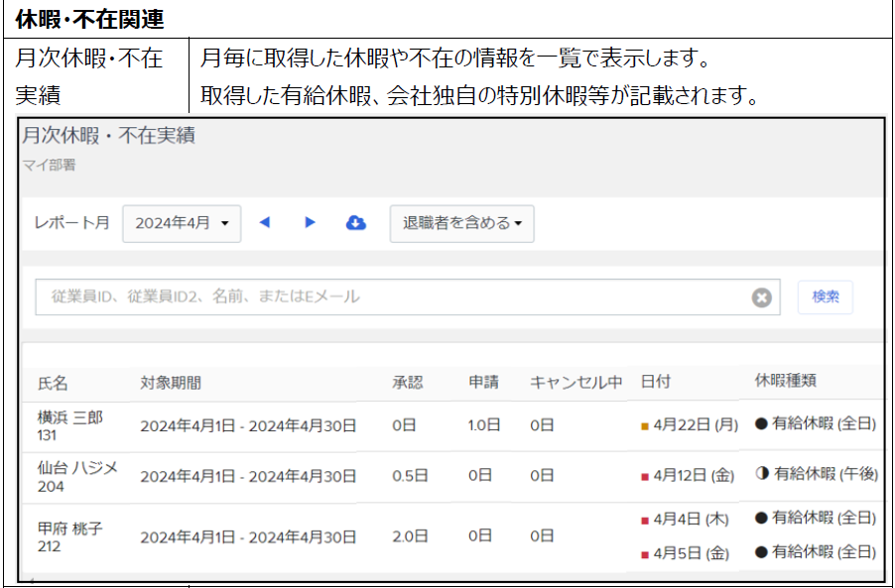This screenshot has width=895, height=588.
Task: Click the cloud download icon
Action: tap(355, 223)
